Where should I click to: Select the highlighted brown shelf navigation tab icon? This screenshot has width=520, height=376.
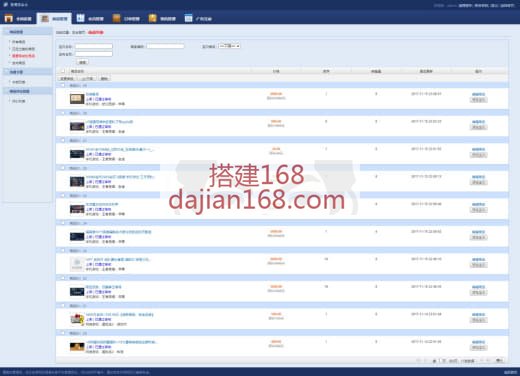tap(45, 18)
